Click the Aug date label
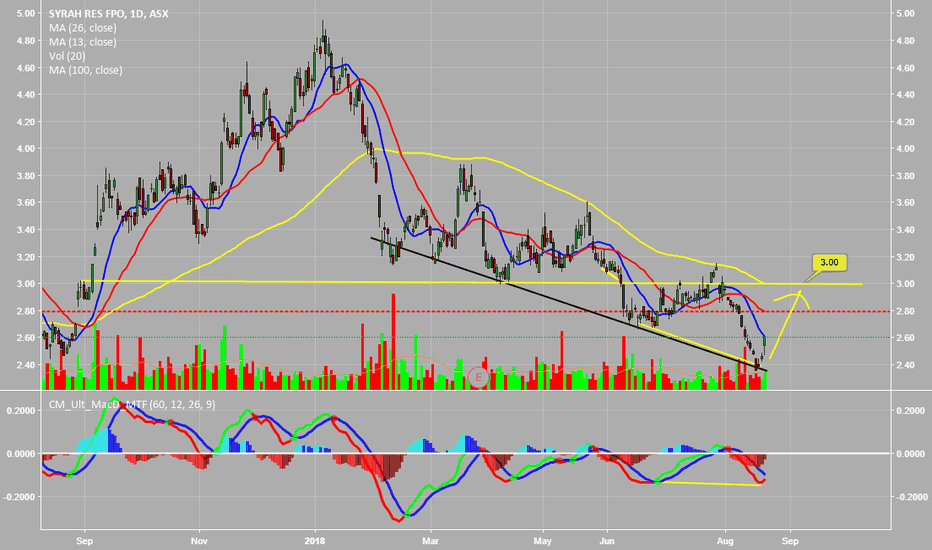 coord(725,541)
